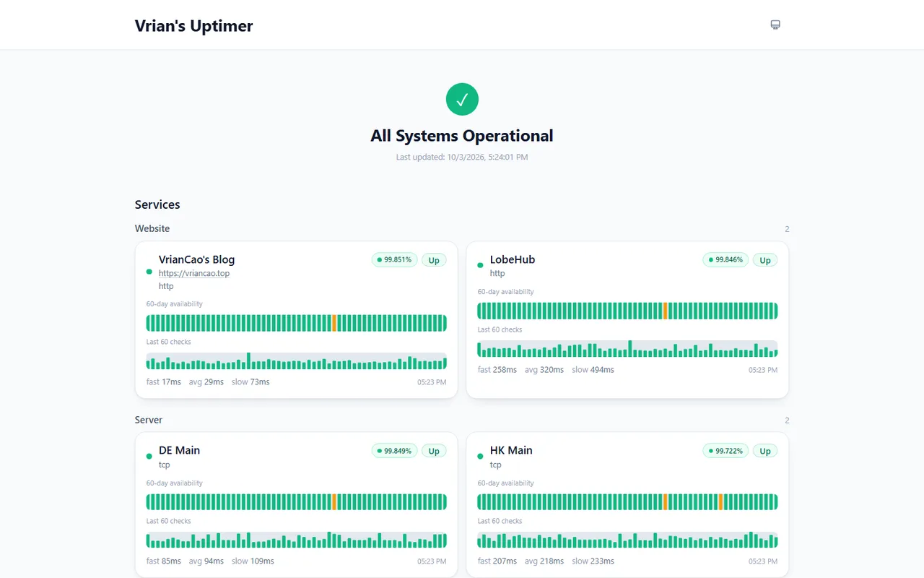924x578 pixels.
Task: Click the fast 17ms value on VrianCao's Blog
Action: click(164, 381)
